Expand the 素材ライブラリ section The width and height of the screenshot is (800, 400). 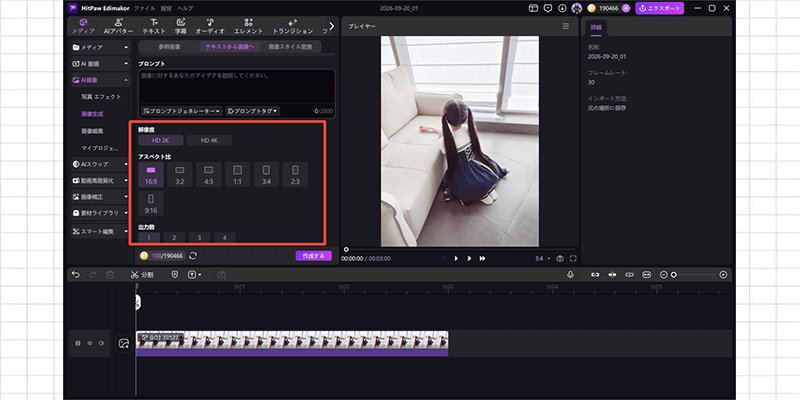[101, 213]
